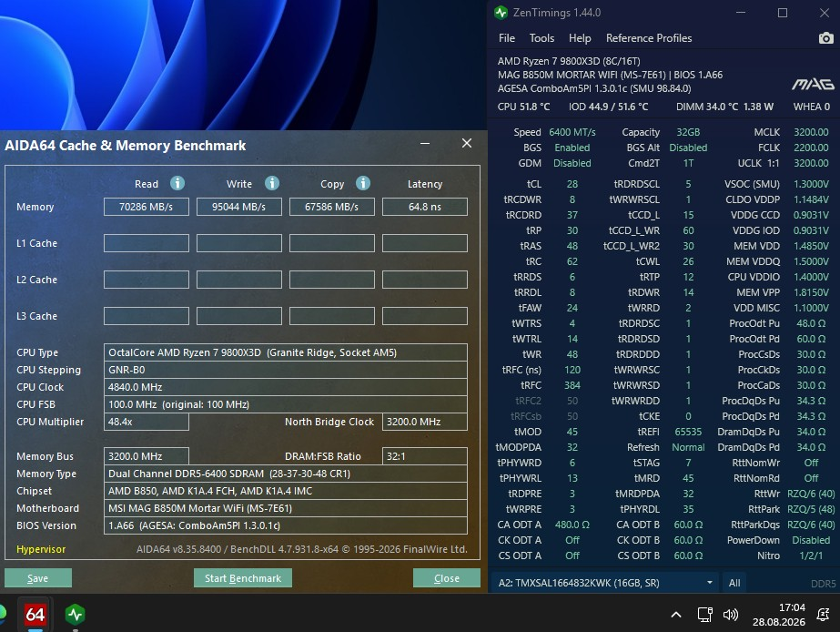The width and height of the screenshot is (840, 632).
Task: Click the Hypervisor link in AIDA64
Action: (41, 549)
